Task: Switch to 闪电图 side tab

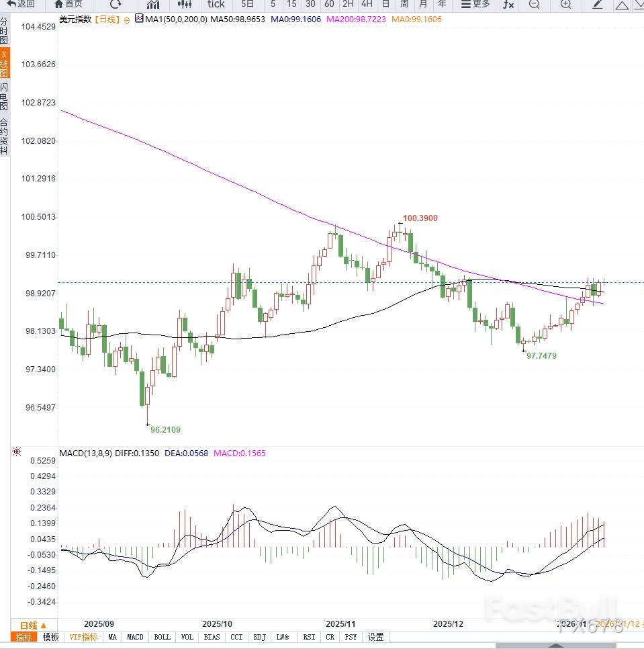Action: click(x=5, y=97)
